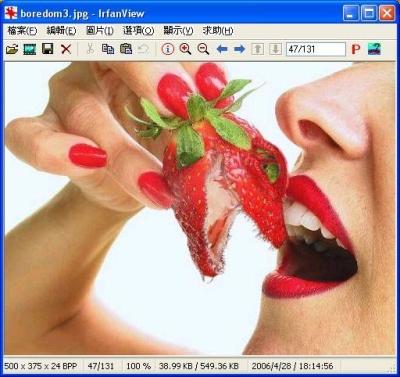
Task: Open a file with the folder icon
Action: (x=12, y=50)
